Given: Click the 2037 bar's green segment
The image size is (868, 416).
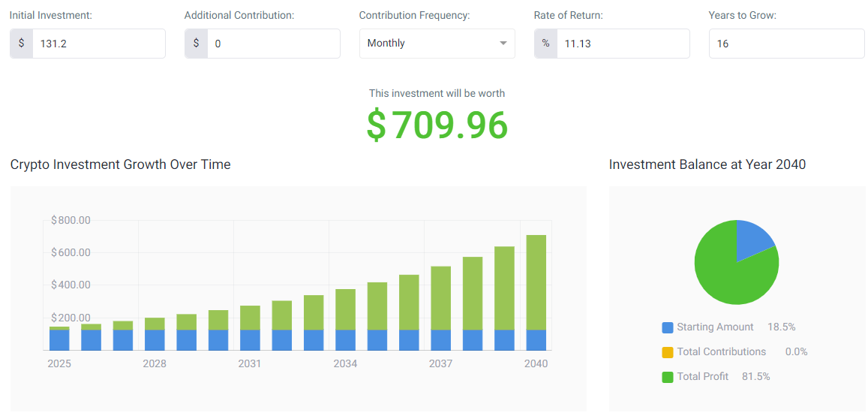Looking at the screenshot, I should [440, 298].
